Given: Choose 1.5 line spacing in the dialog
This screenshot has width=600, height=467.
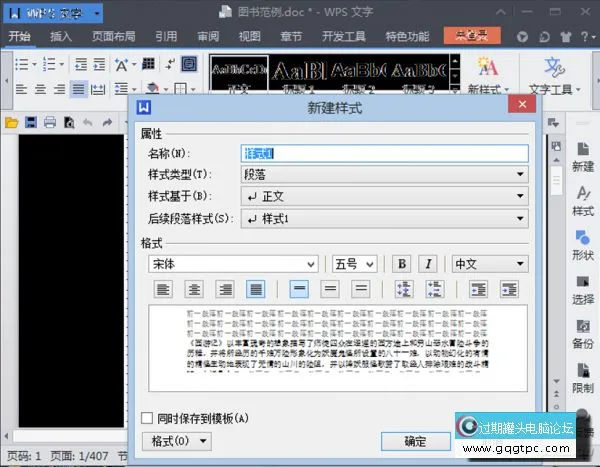Looking at the screenshot, I should [330, 289].
